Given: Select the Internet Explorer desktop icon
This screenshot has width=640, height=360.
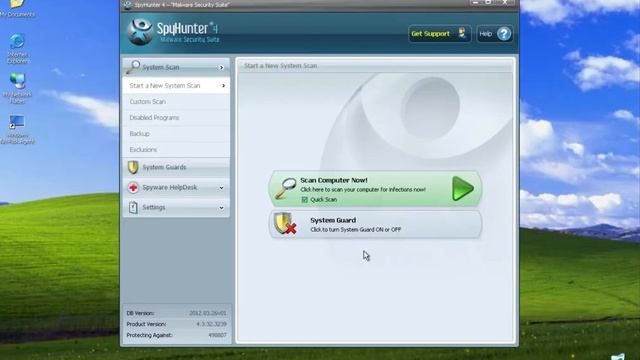Looking at the screenshot, I should [18, 49].
